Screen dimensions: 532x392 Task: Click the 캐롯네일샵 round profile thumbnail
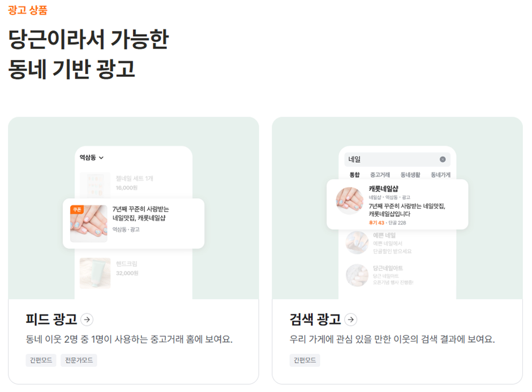tap(349, 201)
